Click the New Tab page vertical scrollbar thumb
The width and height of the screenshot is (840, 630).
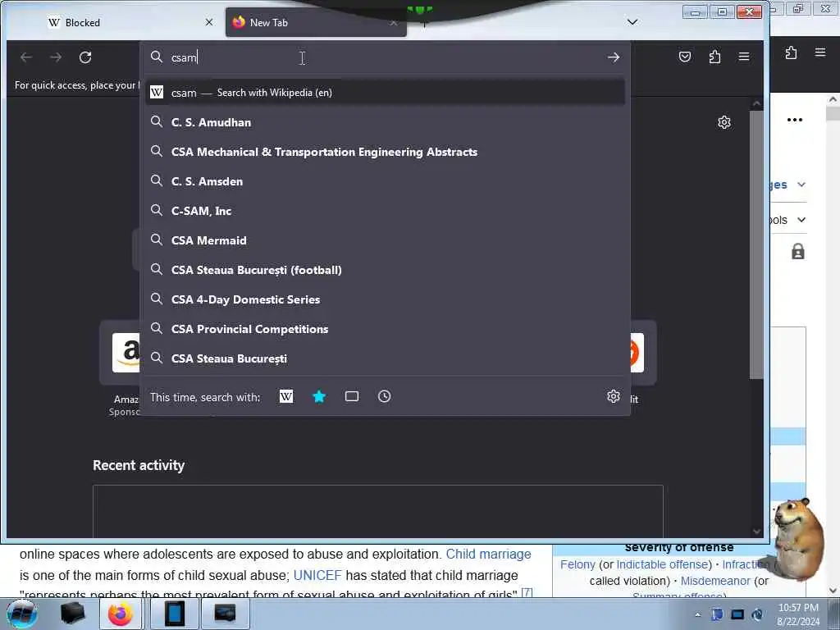756,244
